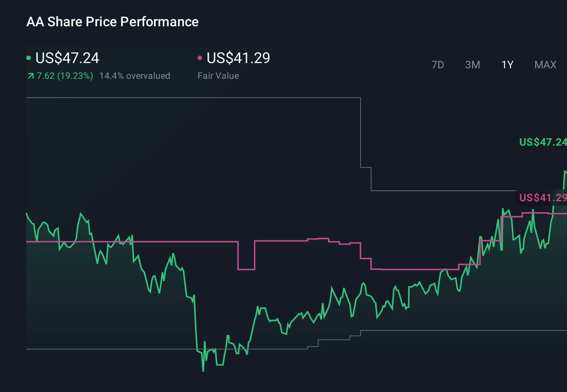
Task: Toggle the overvalued band display
Action: coord(134,75)
